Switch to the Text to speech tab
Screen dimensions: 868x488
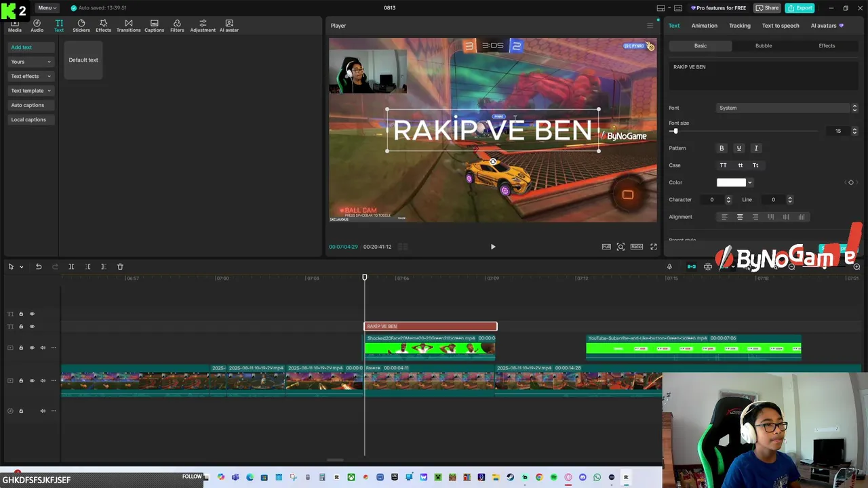coord(781,26)
